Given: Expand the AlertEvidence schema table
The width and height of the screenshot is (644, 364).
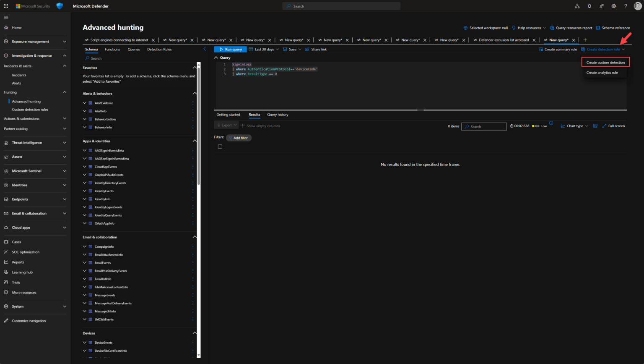Looking at the screenshot, I should click(85, 103).
